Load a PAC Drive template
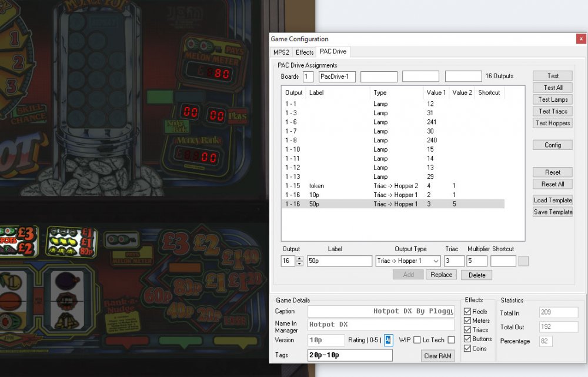Viewport: 588px width, 377px height. click(x=552, y=200)
